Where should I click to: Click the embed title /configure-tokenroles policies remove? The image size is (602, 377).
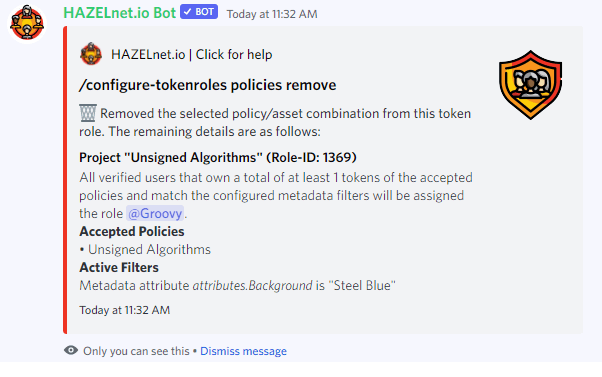(x=207, y=85)
